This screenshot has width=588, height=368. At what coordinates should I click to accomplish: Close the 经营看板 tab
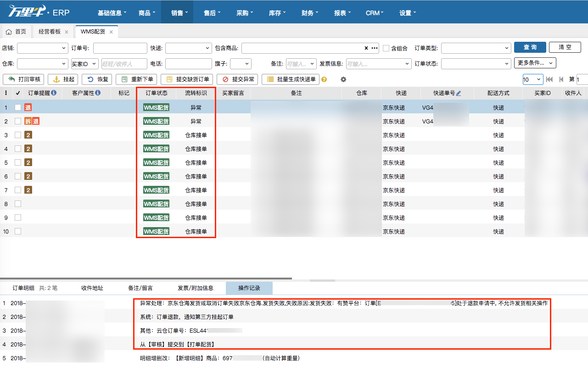click(x=67, y=32)
